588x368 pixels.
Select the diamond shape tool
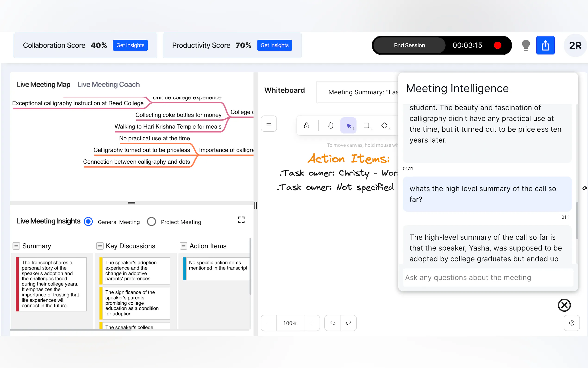click(x=384, y=125)
